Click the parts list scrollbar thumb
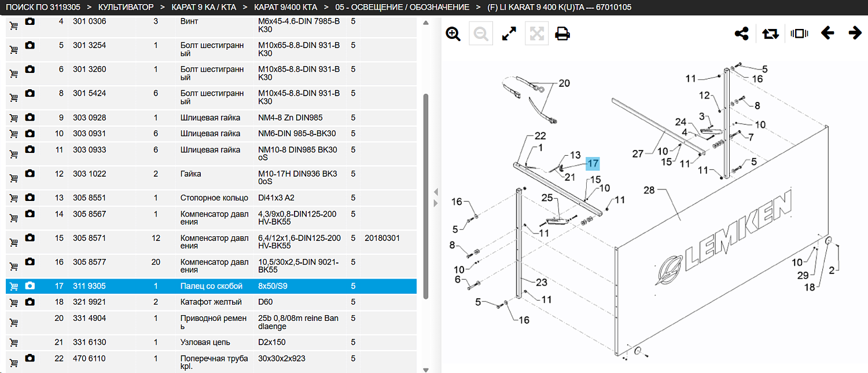The height and width of the screenshot is (373, 868). point(426,197)
